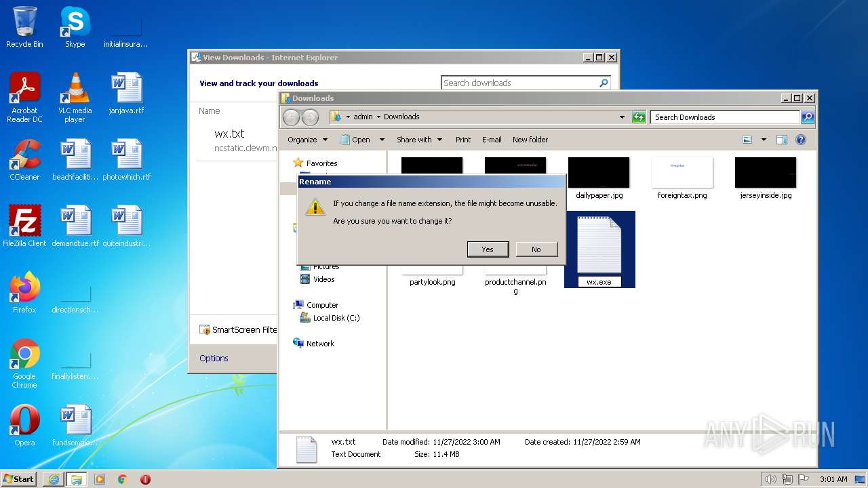Select Computer in navigation pane
The height and width of the screenshot is (488, 868).
(x=322, y=305)
